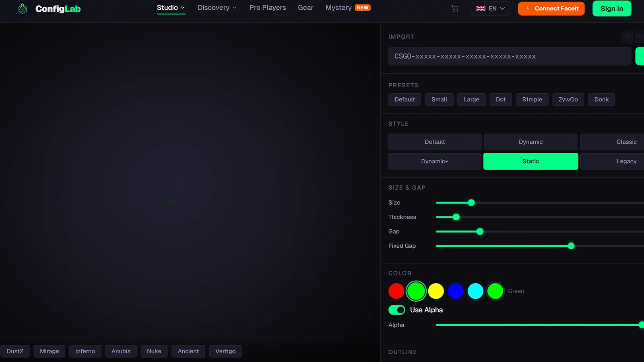This screenshot has height=362, width=644.
Task: Switch preview map to Vertigo
Action: click(225, 351)
